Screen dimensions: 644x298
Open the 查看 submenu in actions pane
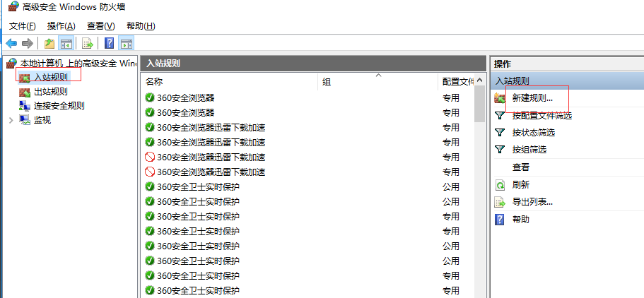[x=521, y=167]
